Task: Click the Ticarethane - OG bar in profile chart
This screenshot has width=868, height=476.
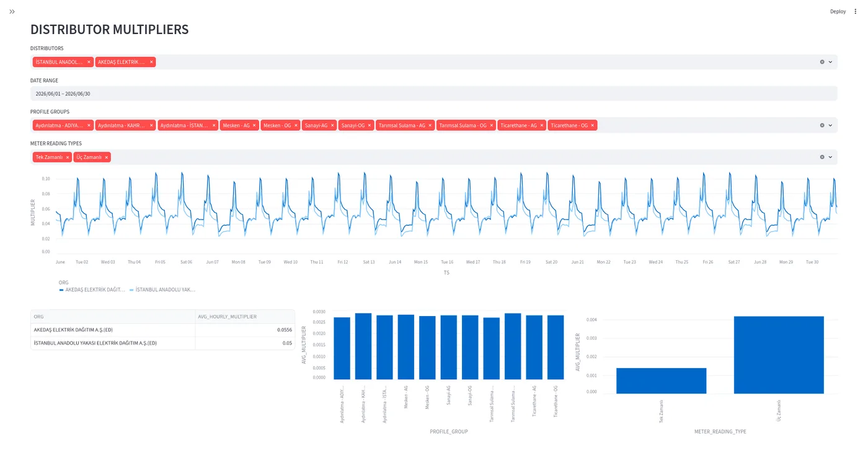Action: tap(556, 347)
